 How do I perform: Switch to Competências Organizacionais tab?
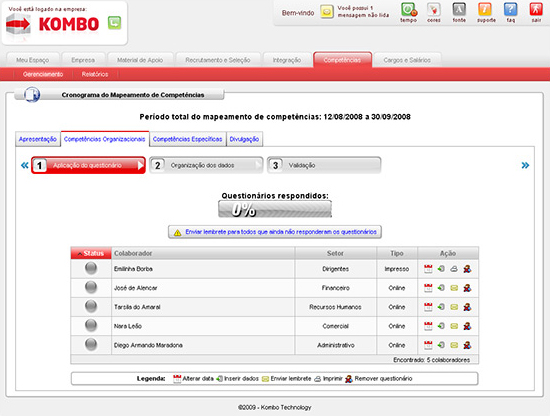pyautogui.click(x=105, y=139)
